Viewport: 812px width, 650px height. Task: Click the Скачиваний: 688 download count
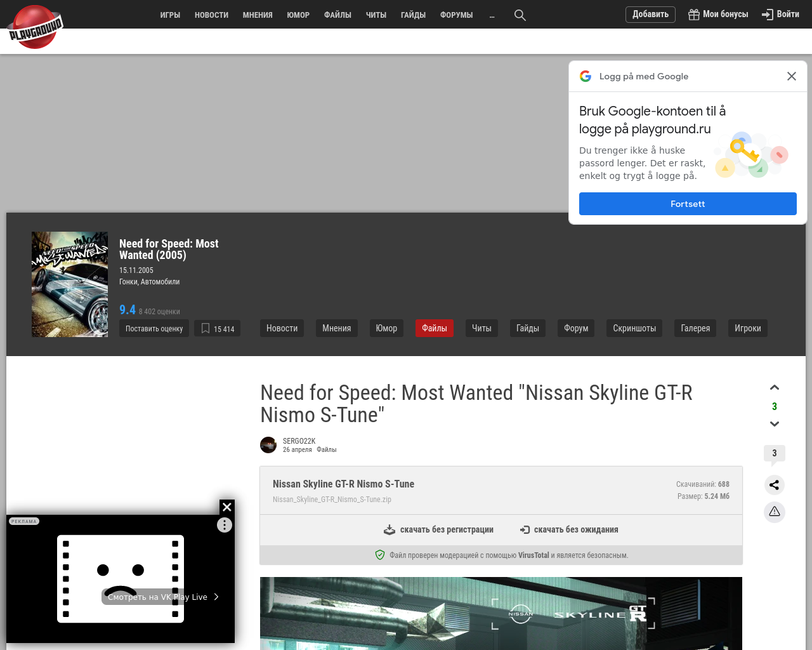click(703, 484)
